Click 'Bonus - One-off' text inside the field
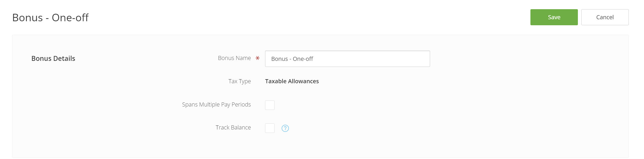The height and width of the screenshot is (159, 644). coord(292,59)
